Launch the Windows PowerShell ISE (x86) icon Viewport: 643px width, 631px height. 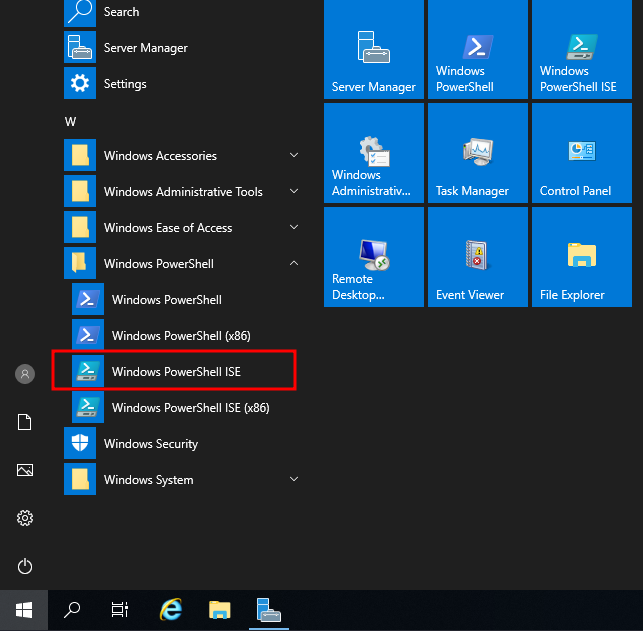pos(88,407)
